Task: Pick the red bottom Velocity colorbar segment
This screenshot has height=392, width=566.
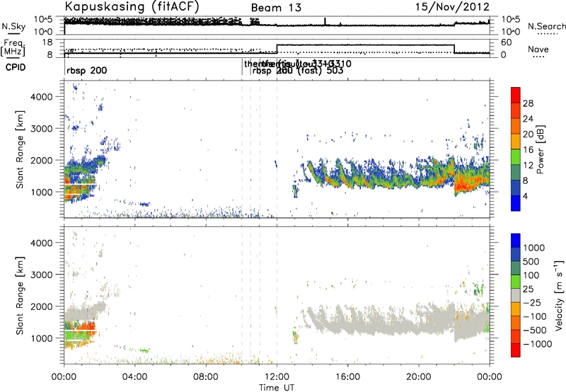Action: (516, 350)
